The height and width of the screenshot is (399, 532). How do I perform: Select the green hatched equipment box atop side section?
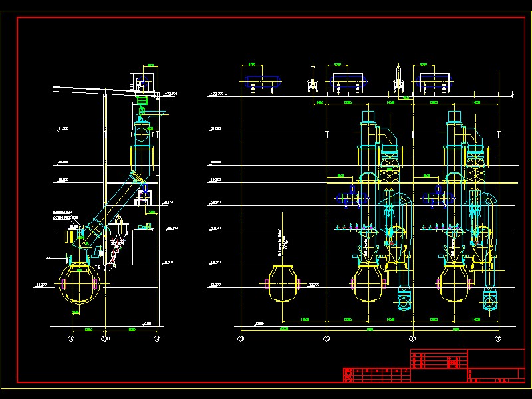click(x=142, y=101)
